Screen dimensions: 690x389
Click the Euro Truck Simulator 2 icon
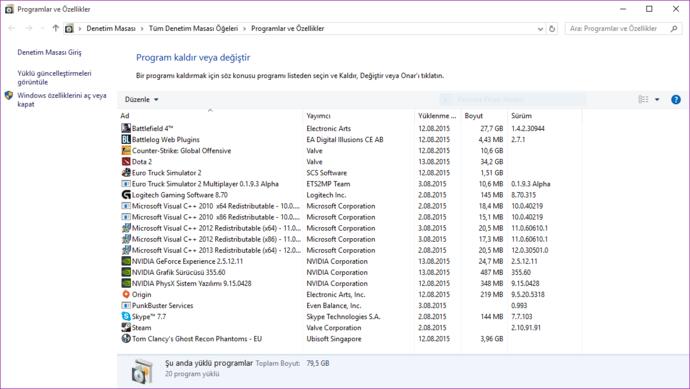click(x=126, y=172)
